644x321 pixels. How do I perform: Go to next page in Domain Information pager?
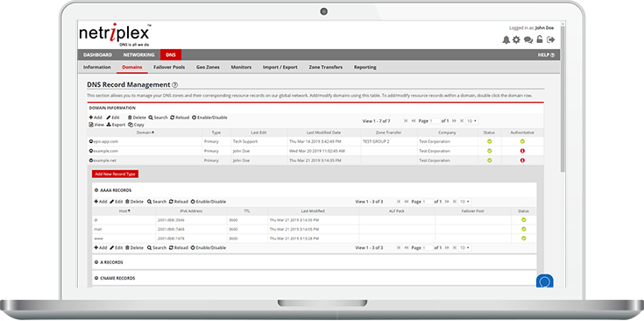454,121
